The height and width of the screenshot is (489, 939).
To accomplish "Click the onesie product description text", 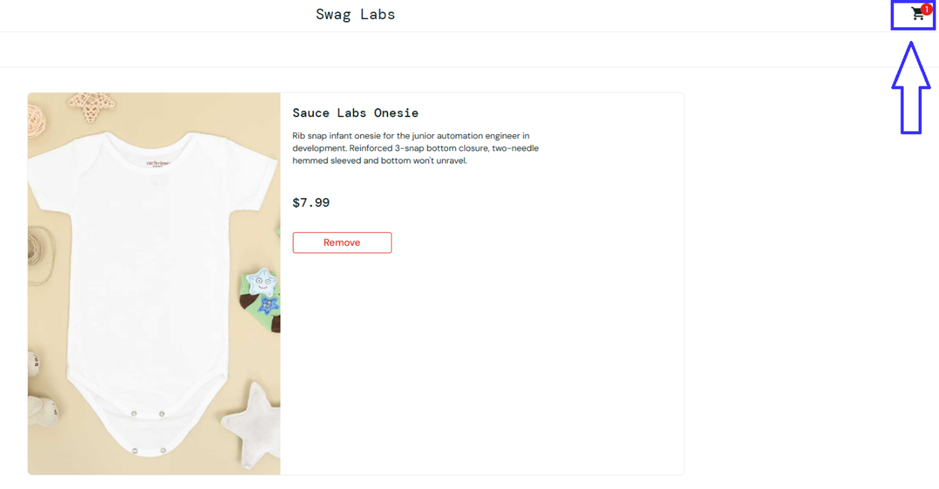I will click(415, 148).
